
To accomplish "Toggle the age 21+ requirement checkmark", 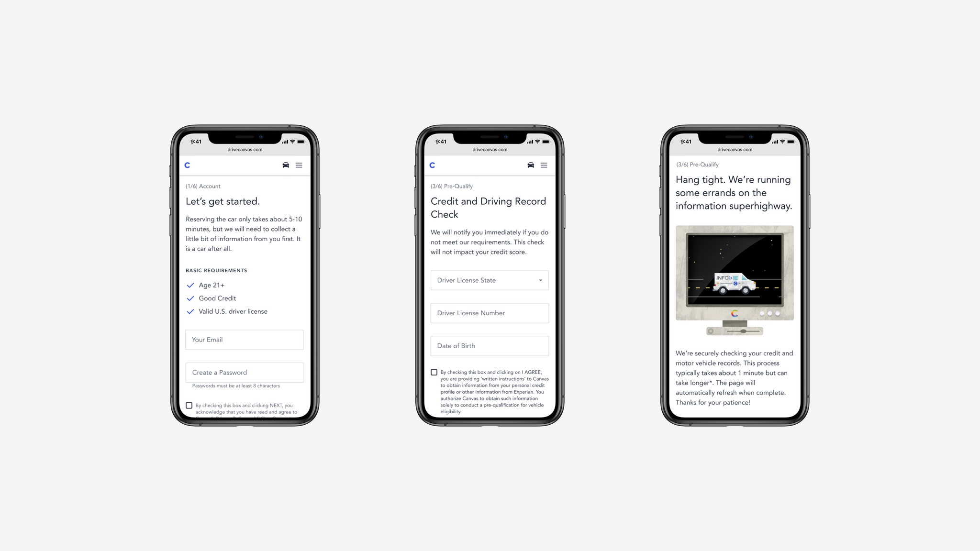I will pyautogui.click(x=190, y=285).
